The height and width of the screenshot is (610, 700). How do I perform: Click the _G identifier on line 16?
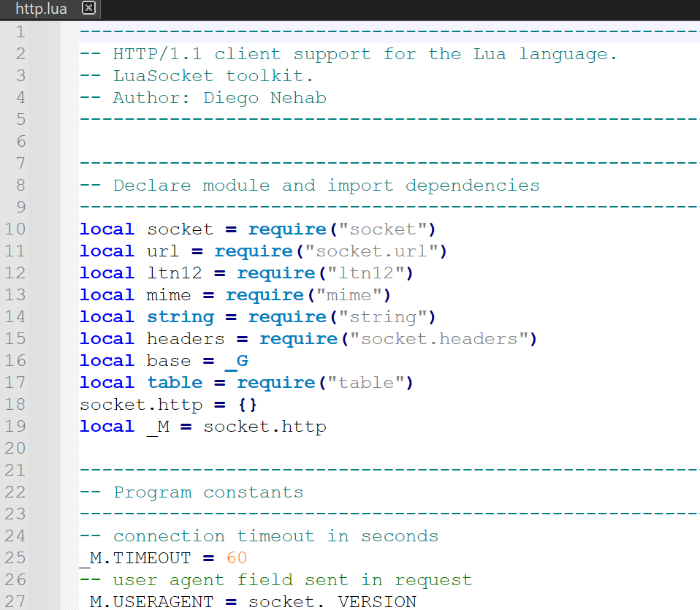[237, 362]
